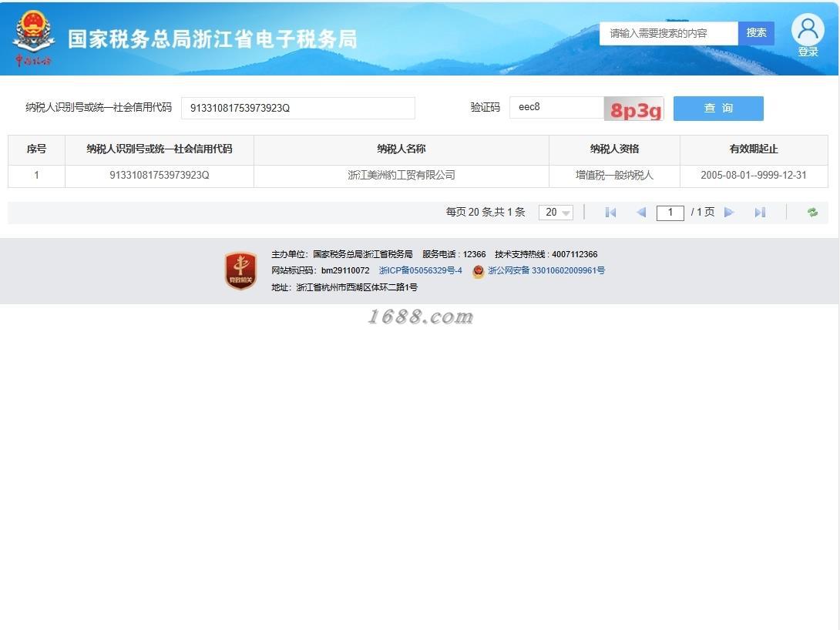Open 浙ICP备05056329号-4 link
This screenshot has width=840, height=630.
pyautogui.click(x=420, y=270)
